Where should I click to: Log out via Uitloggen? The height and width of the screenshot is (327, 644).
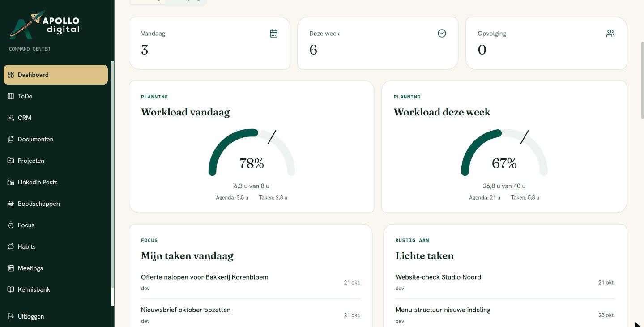click(55, 316)
